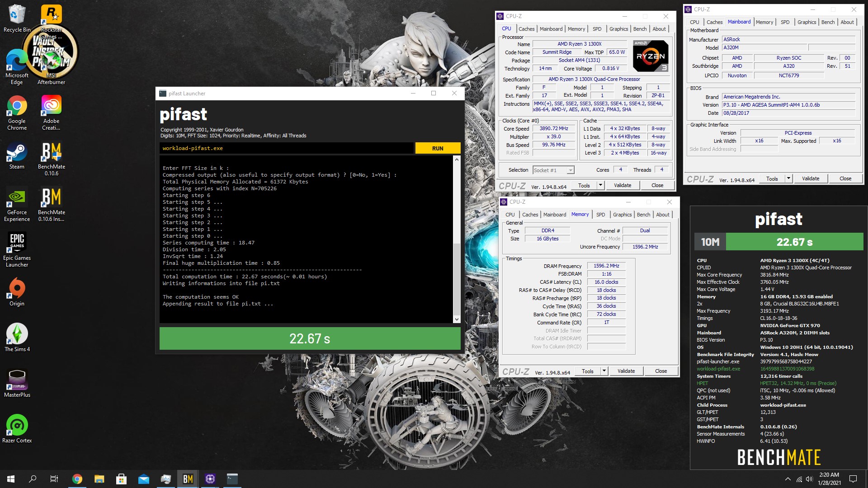Launch Steam from the desktop

click(x=17, y=156)
